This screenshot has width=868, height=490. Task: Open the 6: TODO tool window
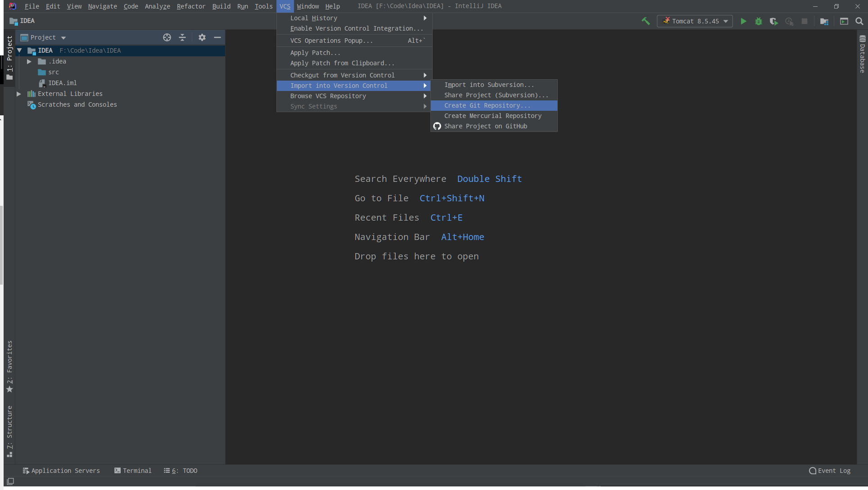pyautogui.click(x=181, y=471)
